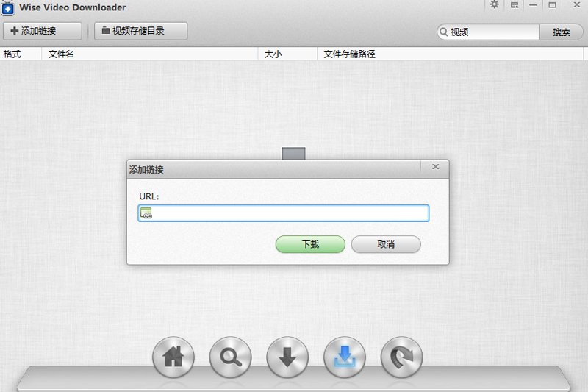Screen dimensions: 588x392
Task: Click the 搜索 search button
Action: point(562,32)
